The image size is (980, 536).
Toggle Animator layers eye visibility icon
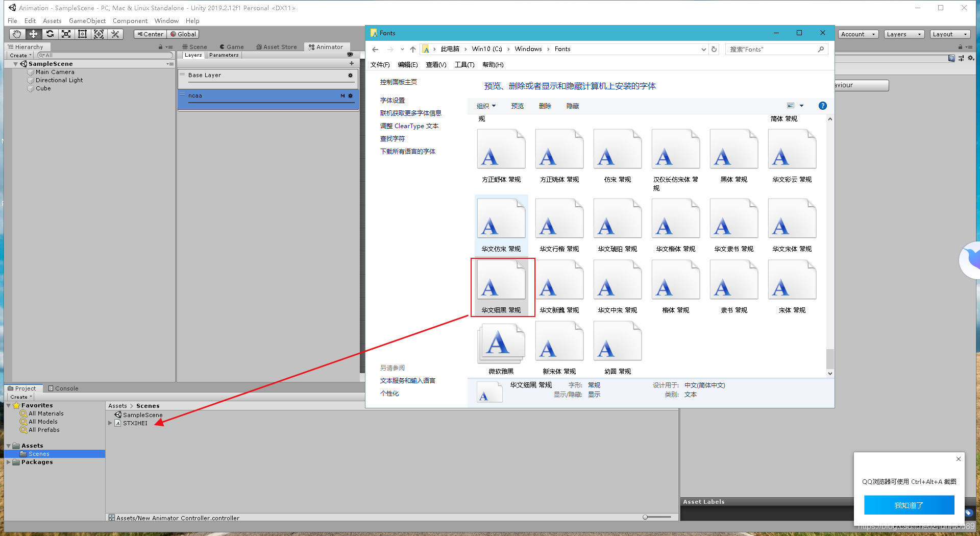[x=350, y=55]
